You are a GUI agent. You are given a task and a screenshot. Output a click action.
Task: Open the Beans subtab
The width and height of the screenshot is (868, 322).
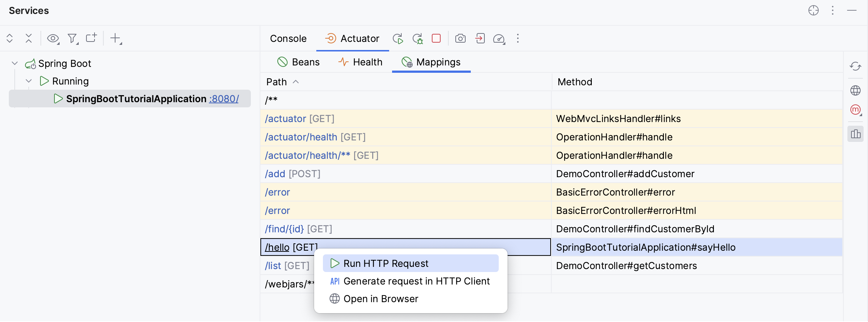[298, 62]
